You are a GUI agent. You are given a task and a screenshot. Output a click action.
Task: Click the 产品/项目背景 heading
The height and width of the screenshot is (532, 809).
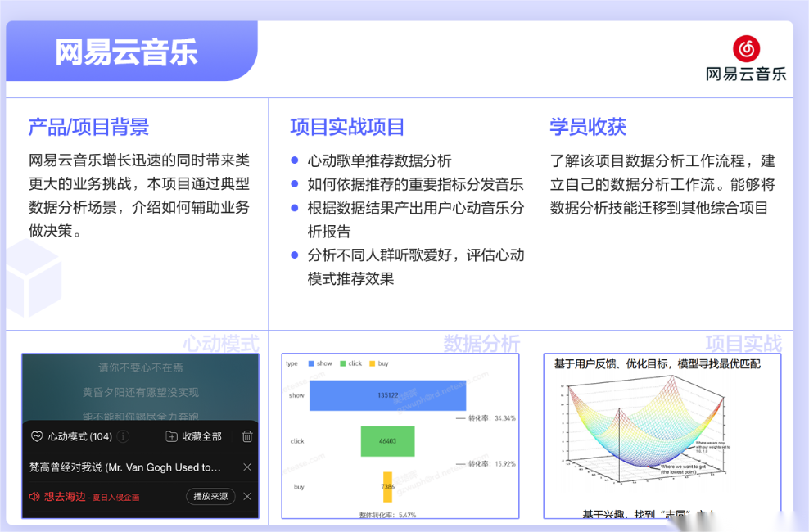coord(88,127)
